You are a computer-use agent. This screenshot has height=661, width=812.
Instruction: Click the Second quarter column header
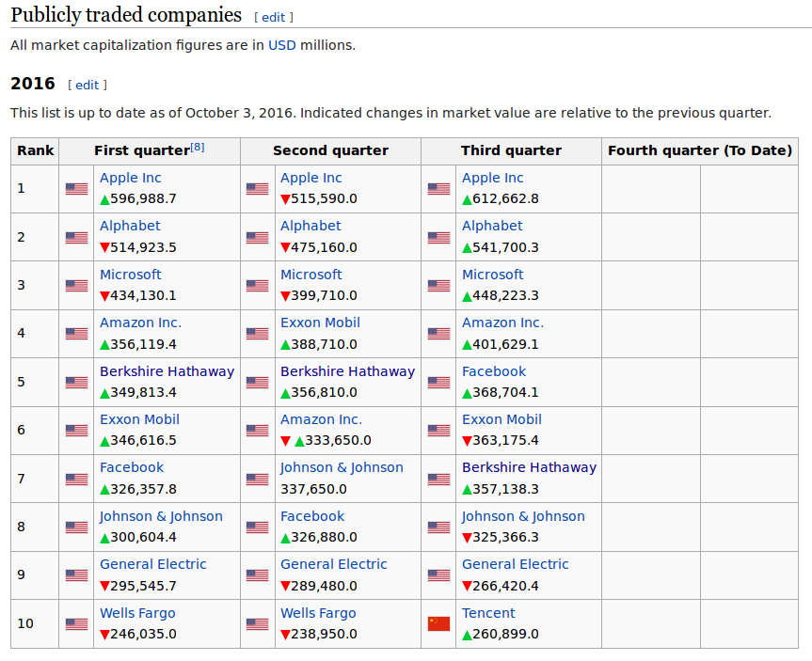[331, 151]
